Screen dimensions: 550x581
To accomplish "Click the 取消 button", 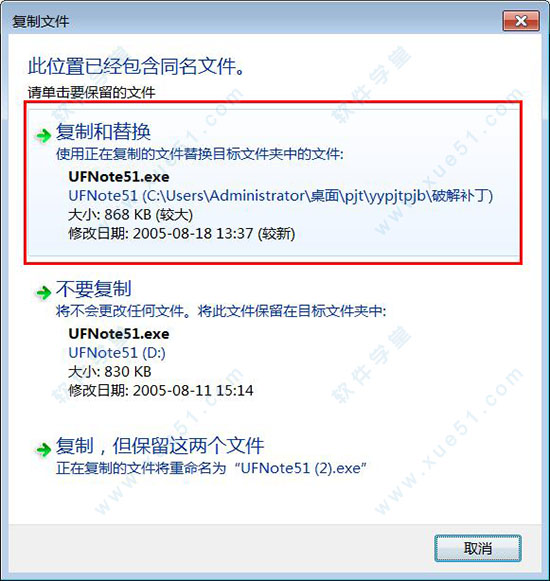I will (x=478, y=548).
